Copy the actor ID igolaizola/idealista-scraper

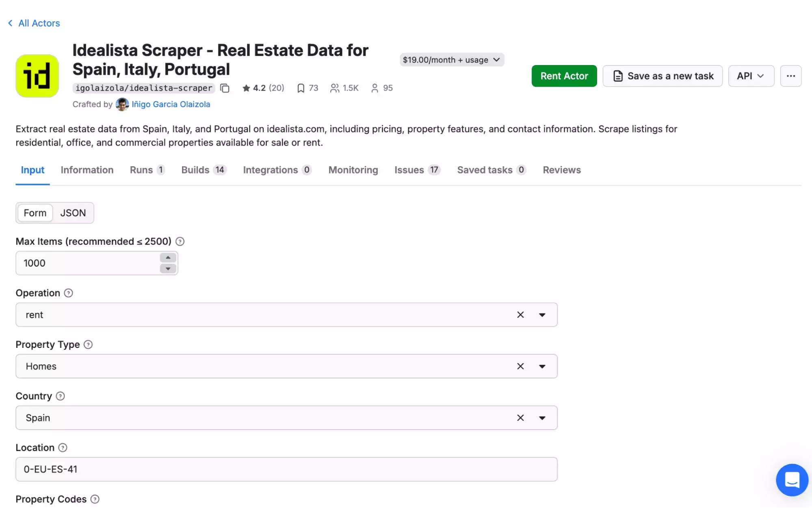(225, 88)
